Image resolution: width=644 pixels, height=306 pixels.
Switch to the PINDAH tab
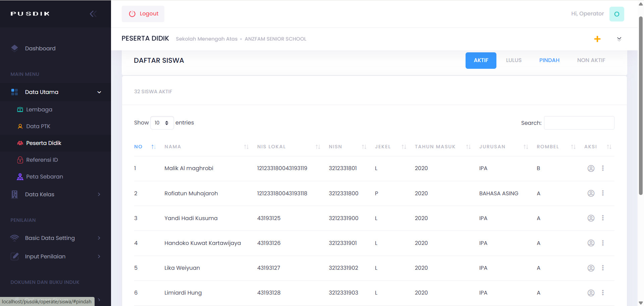[549, 60]
